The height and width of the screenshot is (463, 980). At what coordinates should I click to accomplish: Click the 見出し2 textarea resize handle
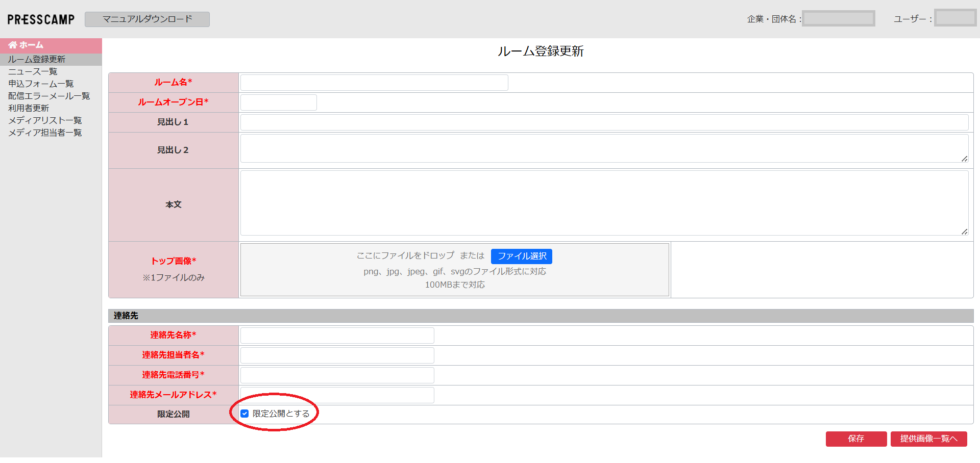[964, 159]
